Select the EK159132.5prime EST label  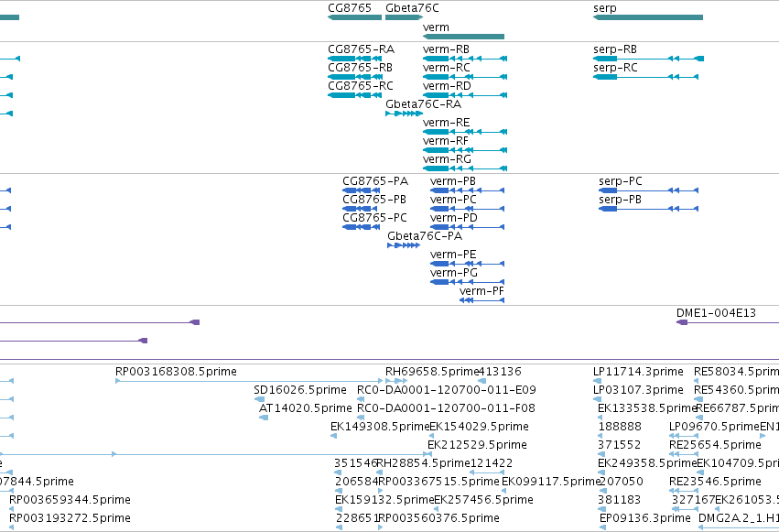pyautogui.click(x=385, y=501)
